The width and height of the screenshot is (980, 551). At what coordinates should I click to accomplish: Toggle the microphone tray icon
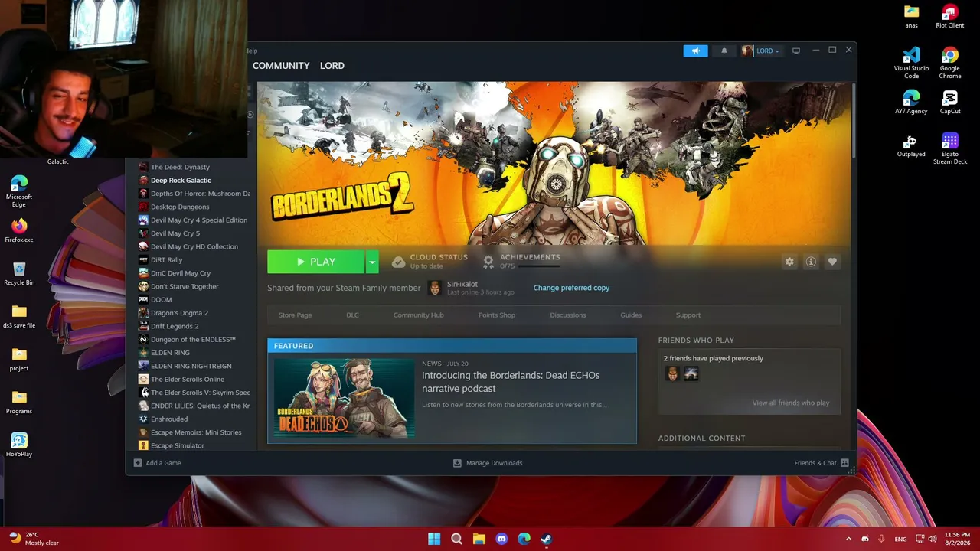[882, 539]
